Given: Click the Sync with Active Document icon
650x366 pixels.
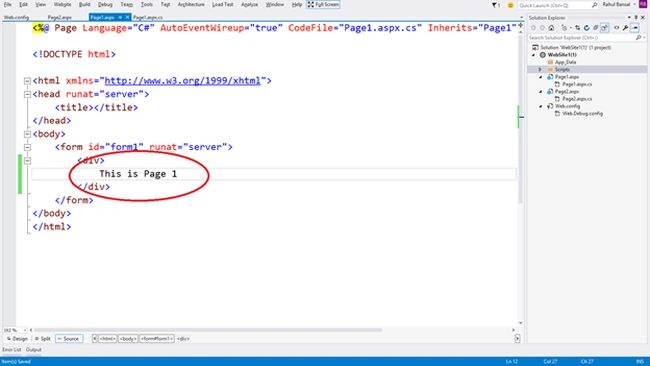Looking at the screenshot, I should coord(577,28).
